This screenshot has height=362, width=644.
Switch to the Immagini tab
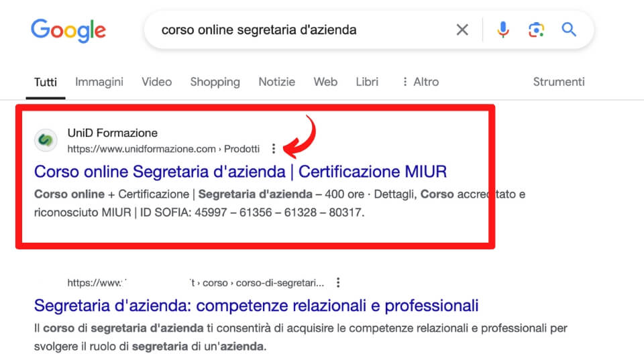tap(99, 82)
